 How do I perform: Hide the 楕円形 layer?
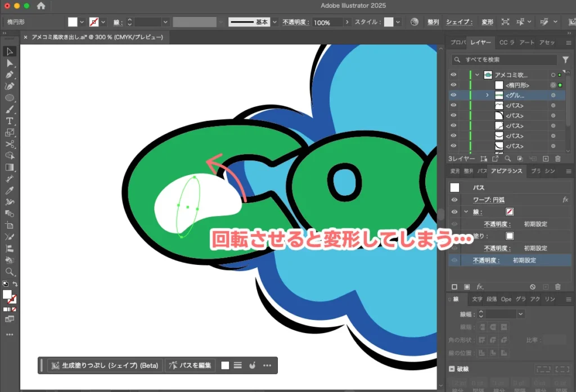[453, 85]
